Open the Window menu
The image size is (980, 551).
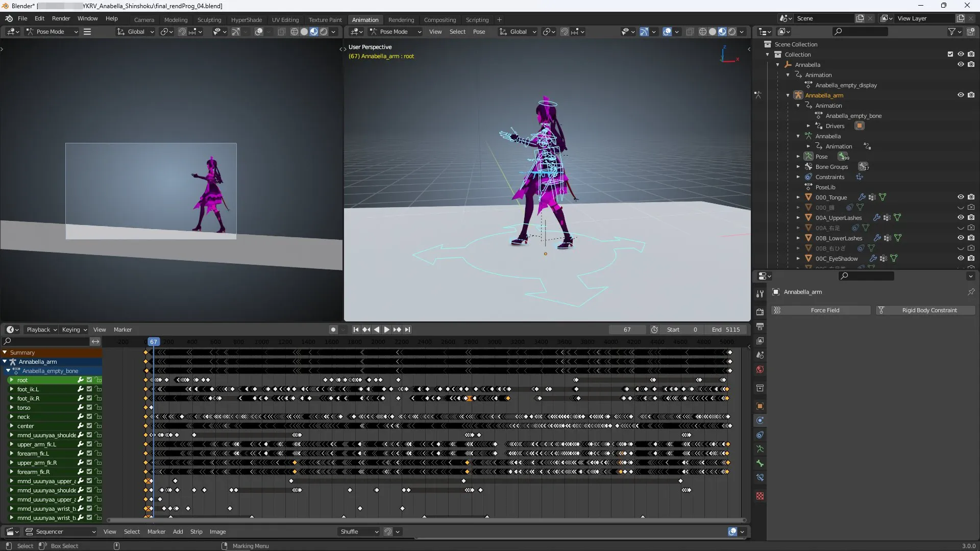click(87, 19)
